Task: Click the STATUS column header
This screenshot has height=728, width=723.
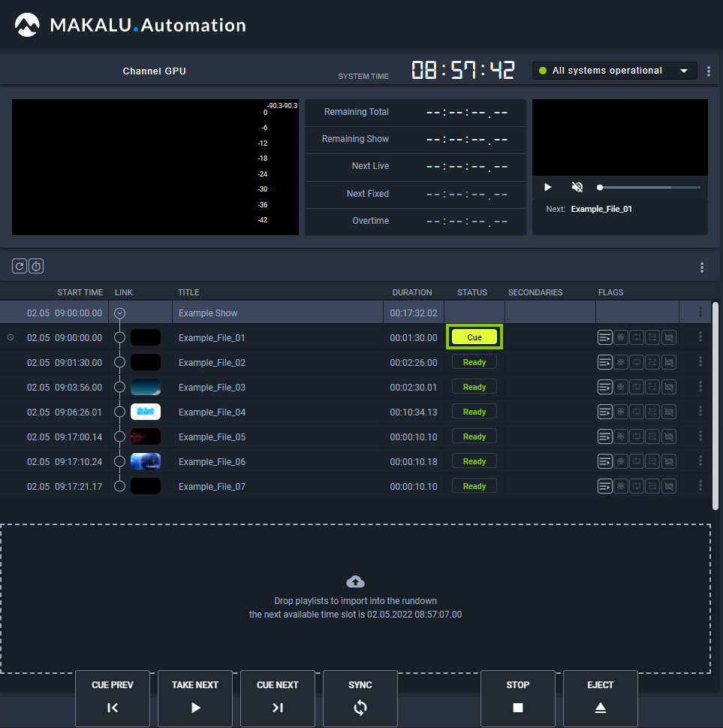Action: (x=472, y=292)
